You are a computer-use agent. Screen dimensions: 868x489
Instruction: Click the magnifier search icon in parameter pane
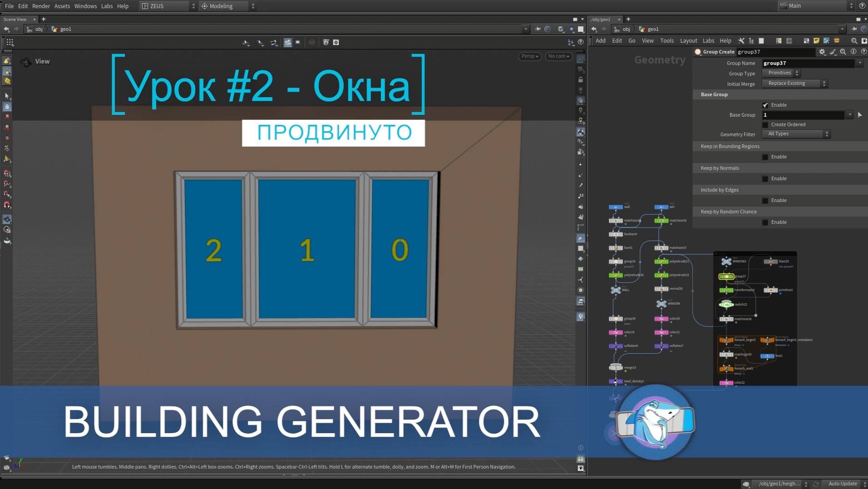(843, 51)
